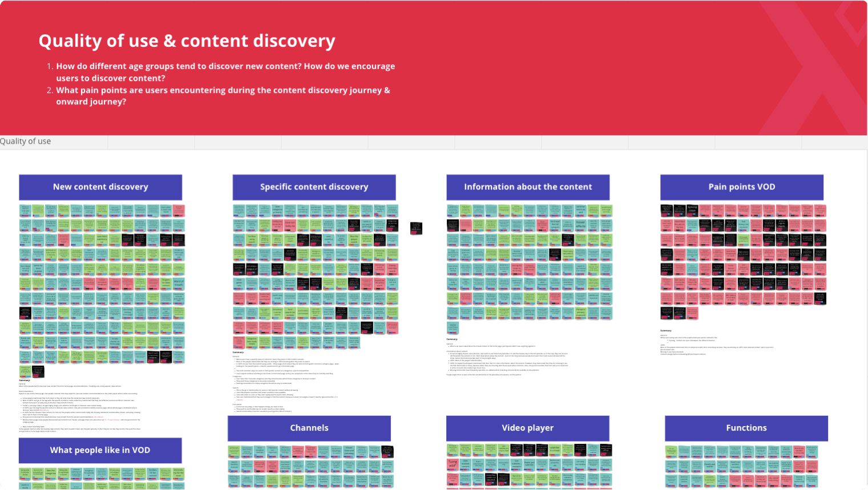
Task: Click the Summary heading under New content discovery
Action: coord(24,380)
